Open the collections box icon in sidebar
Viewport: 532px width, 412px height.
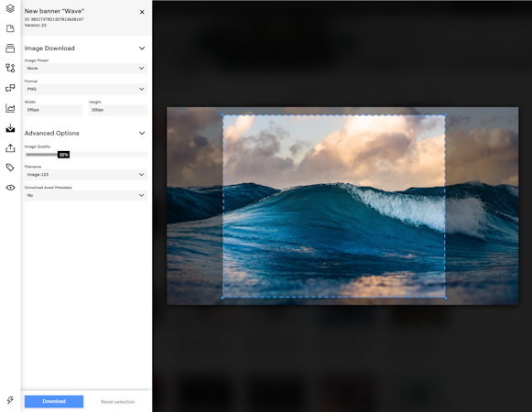pos(10,49)
